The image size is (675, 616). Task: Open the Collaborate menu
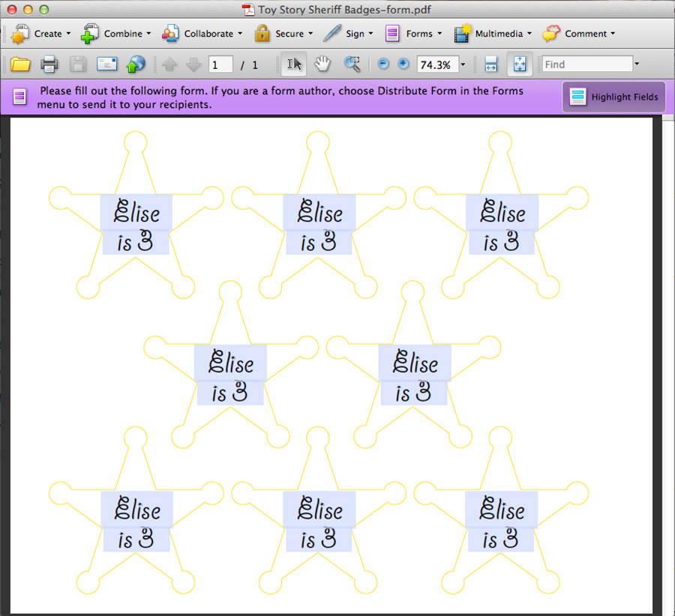[202, 34]
